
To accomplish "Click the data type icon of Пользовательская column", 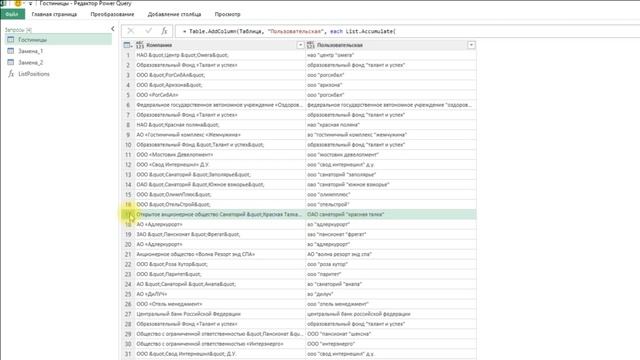I will point(311,45).
